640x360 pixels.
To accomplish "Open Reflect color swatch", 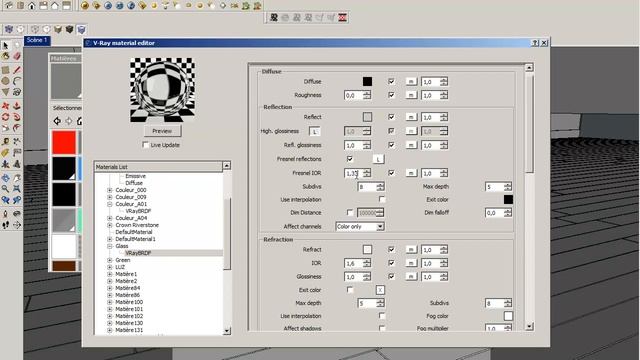I will point(367,117).
